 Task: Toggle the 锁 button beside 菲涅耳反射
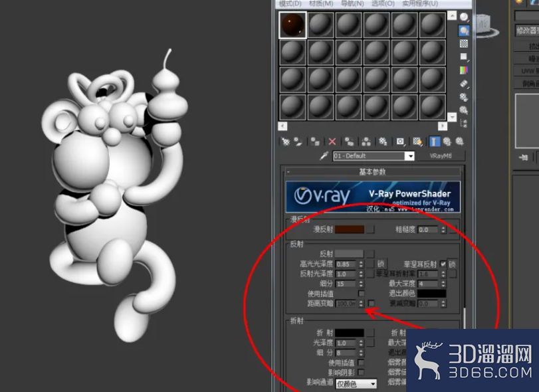click(452, 264)
